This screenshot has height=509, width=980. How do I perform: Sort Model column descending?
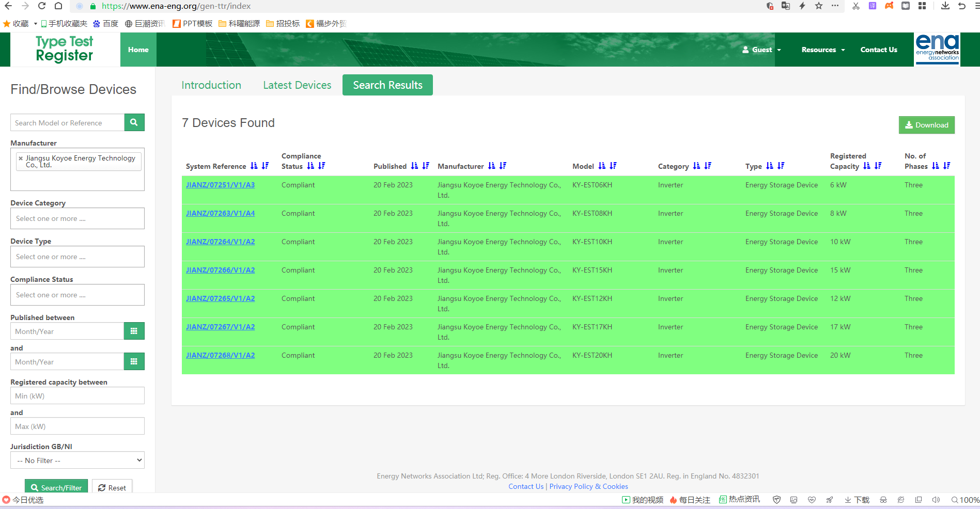point(613,166)
